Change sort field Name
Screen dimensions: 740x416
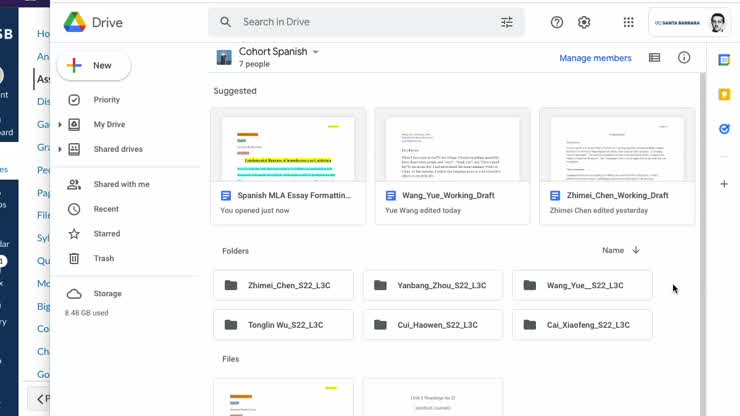pos(613,250)
